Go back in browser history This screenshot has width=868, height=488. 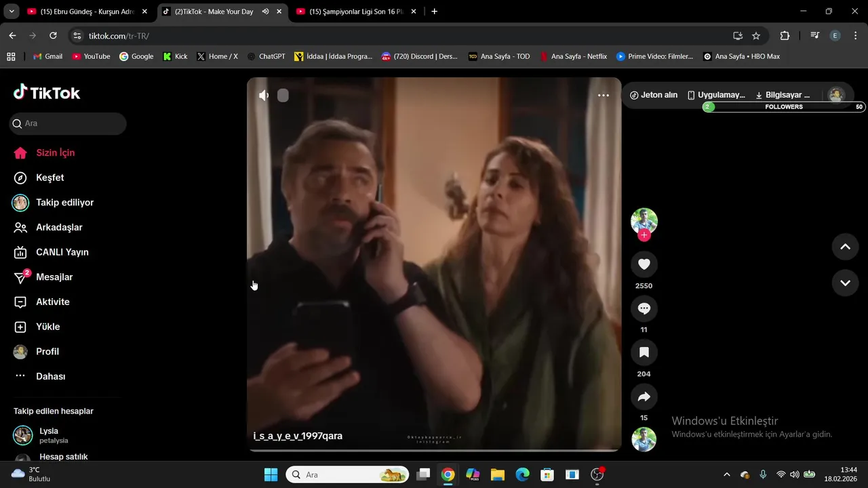12,36
